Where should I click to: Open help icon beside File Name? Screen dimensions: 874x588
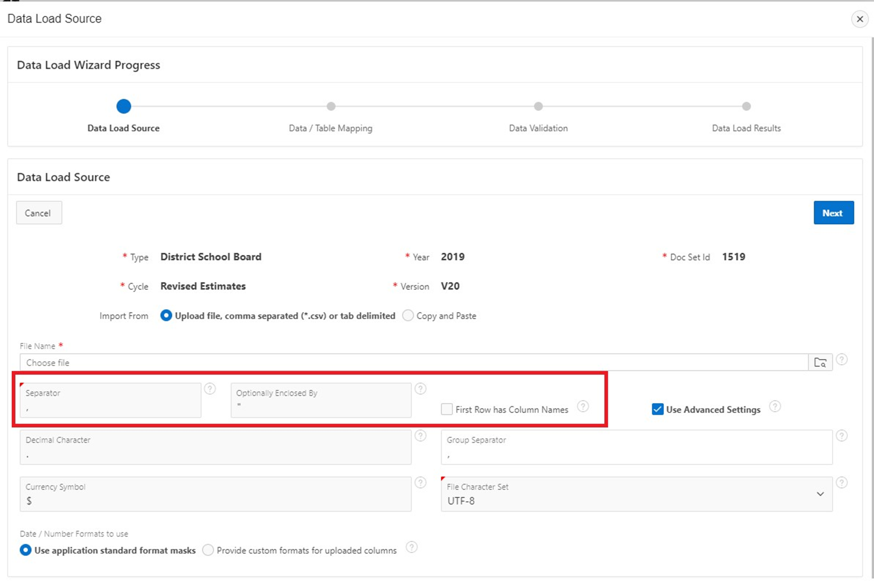click(841, 359)
